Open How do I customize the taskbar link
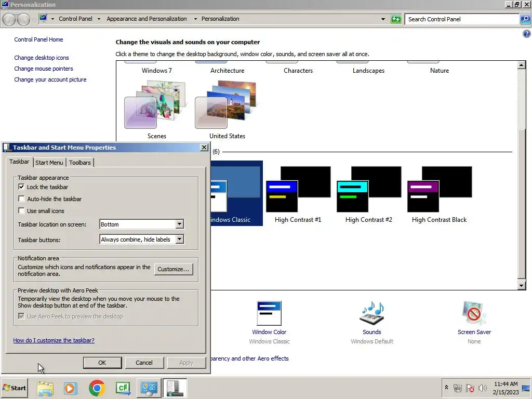This screenshot has height=399, width=532. (54, 340)
